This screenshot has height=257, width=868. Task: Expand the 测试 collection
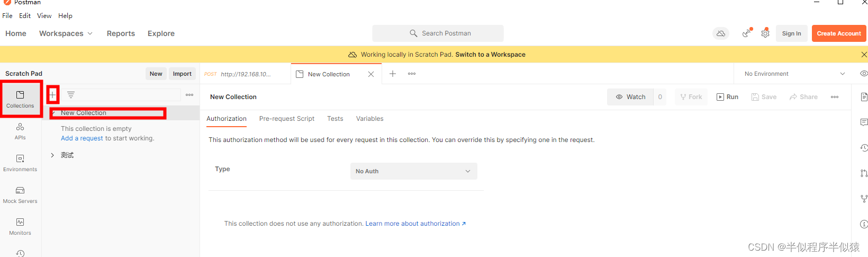click(52, 155)
